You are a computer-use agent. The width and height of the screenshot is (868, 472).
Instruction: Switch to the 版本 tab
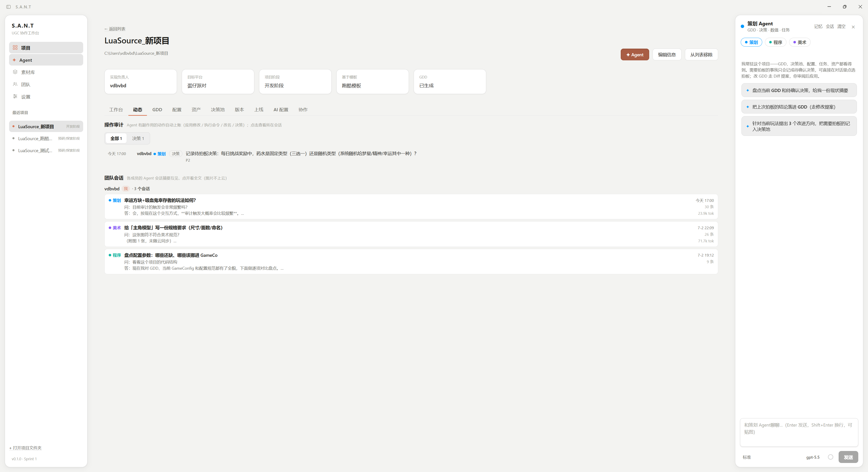239,109
